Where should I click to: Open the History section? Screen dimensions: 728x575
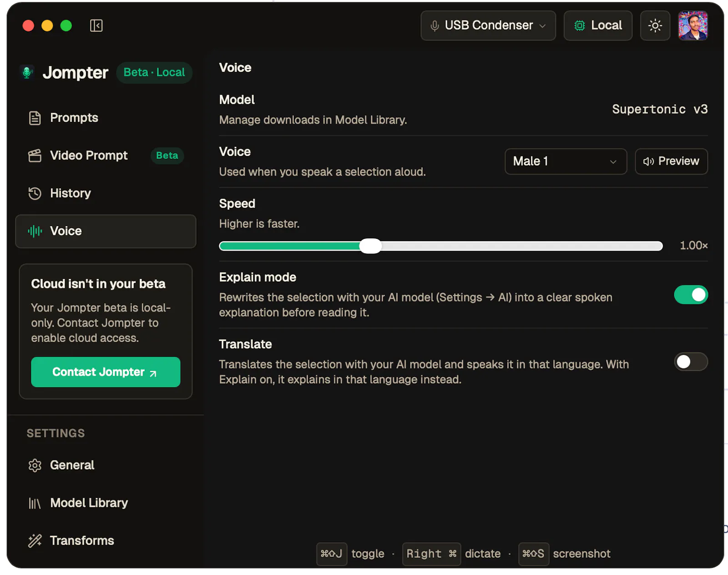[106, 193]
